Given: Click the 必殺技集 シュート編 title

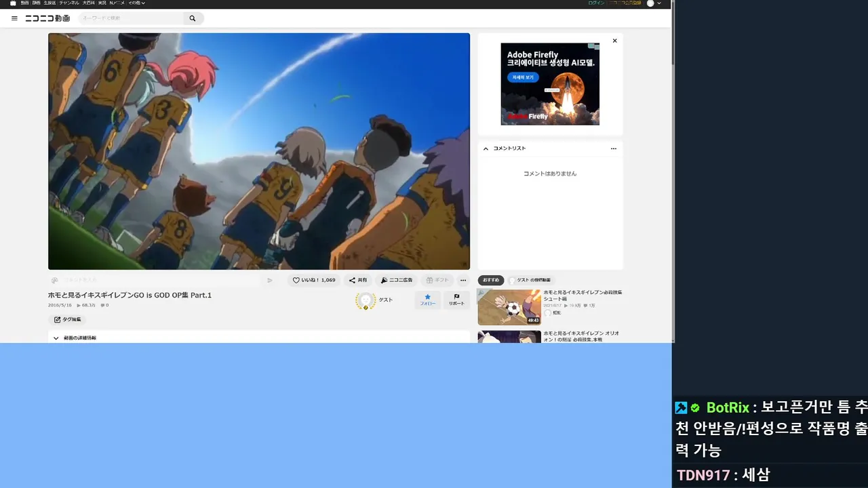Looking at the screenshot, I should (583, 296).
